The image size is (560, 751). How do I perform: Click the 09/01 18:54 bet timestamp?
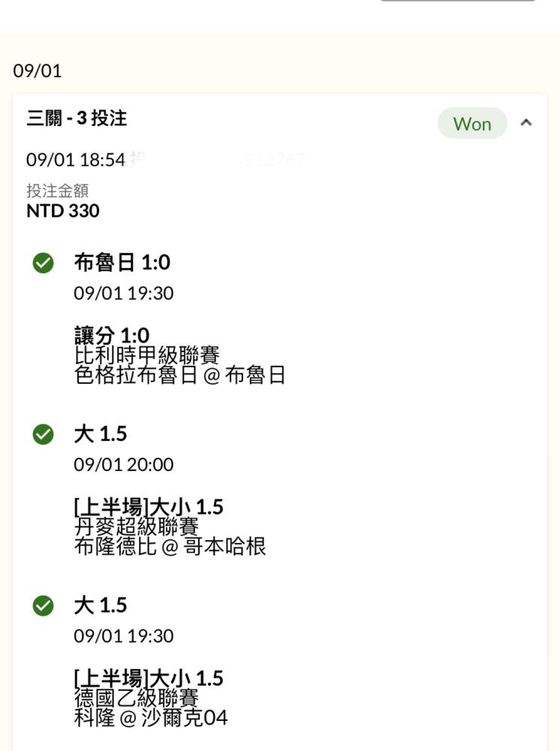tap(75, 160)
